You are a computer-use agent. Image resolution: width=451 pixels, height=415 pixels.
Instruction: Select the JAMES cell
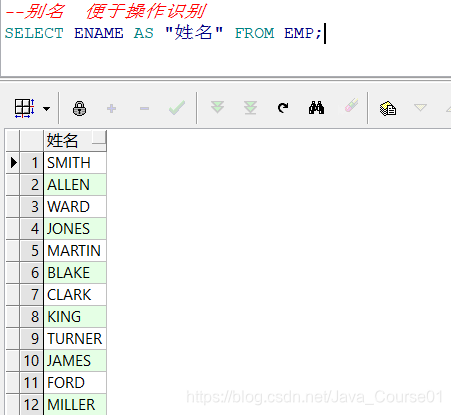point(75,361)
